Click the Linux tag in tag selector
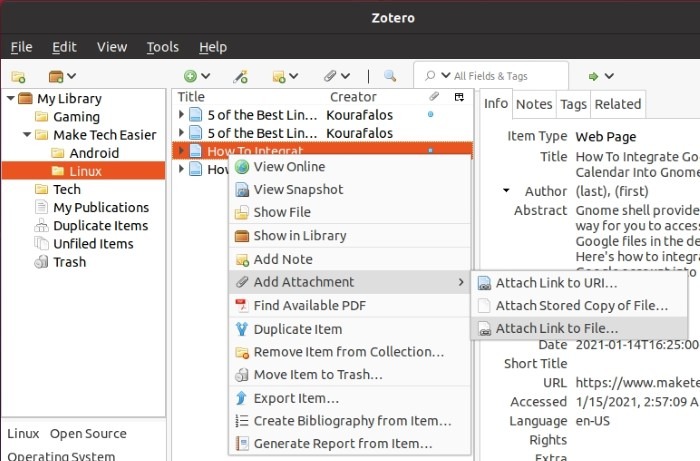 [x=23, y=434]
